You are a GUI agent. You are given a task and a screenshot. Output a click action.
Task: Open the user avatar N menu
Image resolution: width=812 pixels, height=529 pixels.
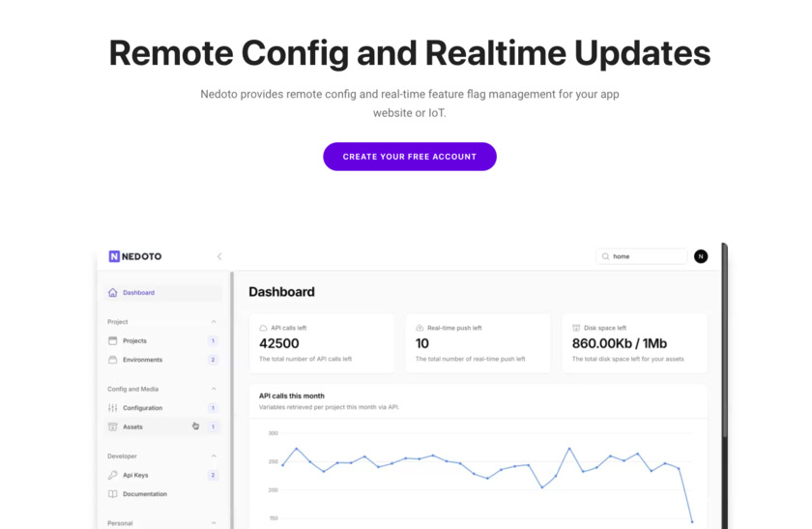point(701,256)
